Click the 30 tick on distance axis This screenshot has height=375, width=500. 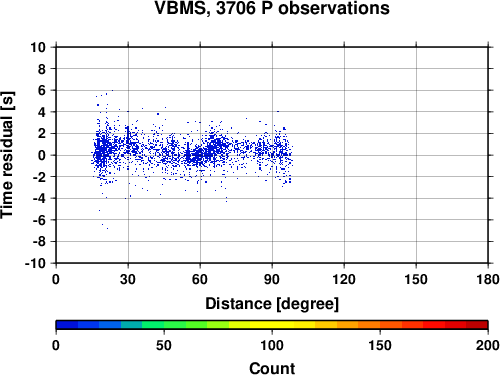pos(128,279)
